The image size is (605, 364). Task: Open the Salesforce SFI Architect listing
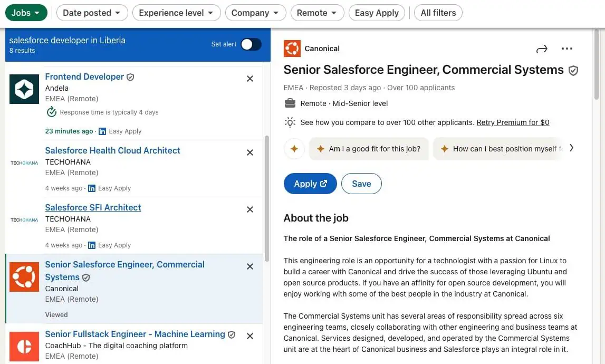point(93,207)
